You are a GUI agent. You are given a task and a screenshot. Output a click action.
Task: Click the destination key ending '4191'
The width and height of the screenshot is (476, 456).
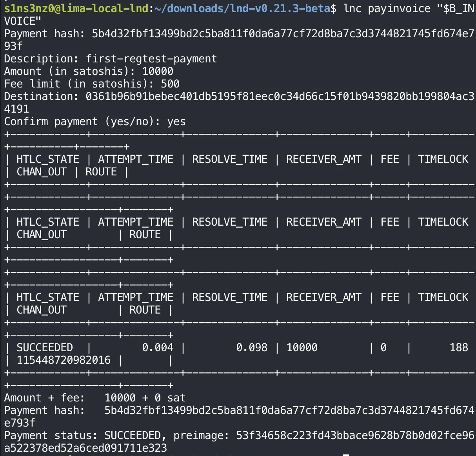tap(16, 109)
